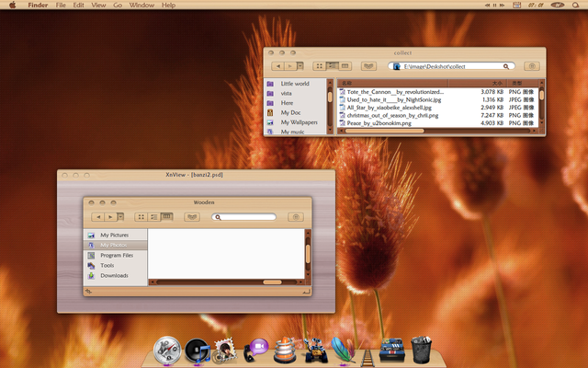The height and width of the screenshot is (368, 588).
Task: Switch collect window to icon view
Action: pyautogui.click(x=320, y=66)
